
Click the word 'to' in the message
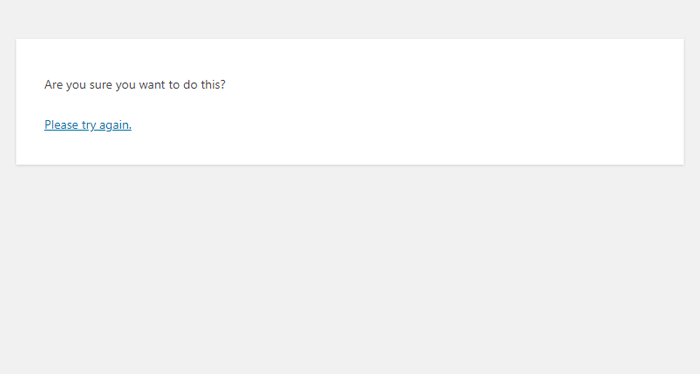point(174,85)
